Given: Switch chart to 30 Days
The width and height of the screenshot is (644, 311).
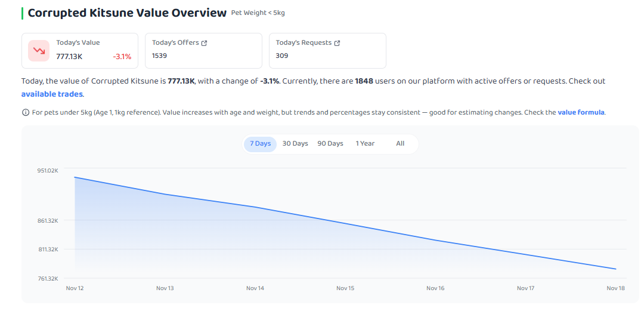Looking at the screenshot, I should point(295,144).
